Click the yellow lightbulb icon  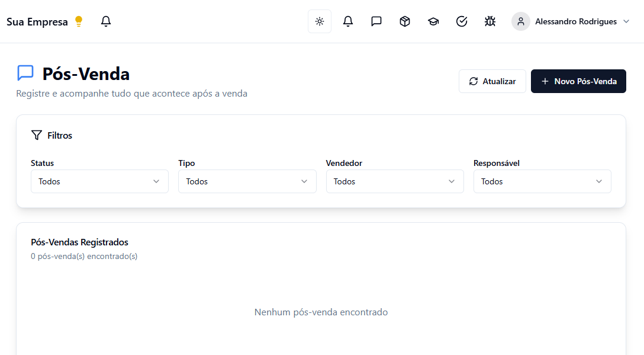click(x=79, y=21)
